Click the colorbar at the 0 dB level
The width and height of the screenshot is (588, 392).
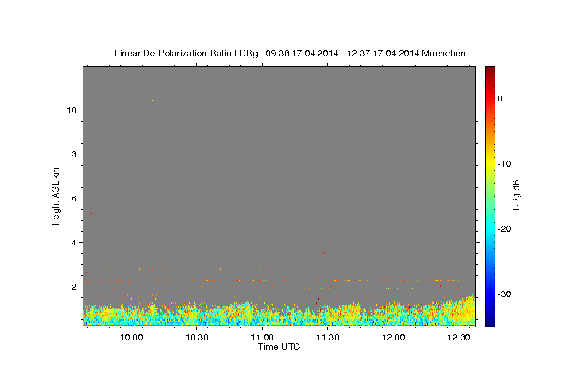click(x=490, y=98)
